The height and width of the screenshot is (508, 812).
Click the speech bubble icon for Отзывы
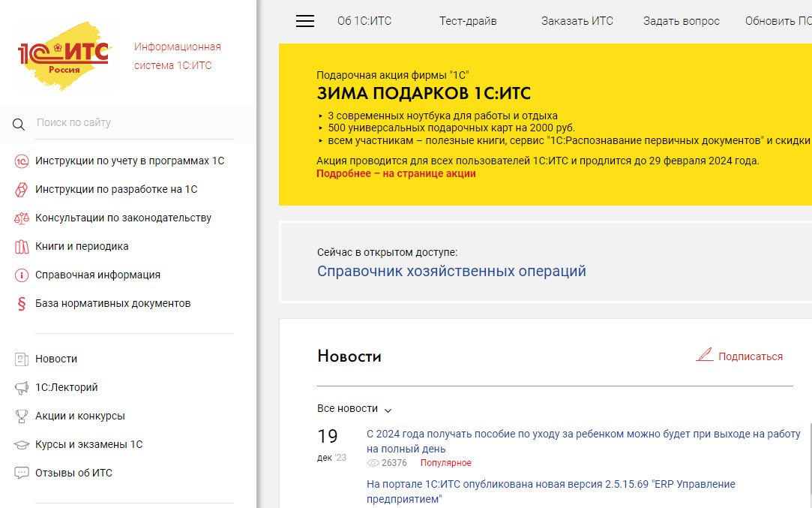pos(21,473)
